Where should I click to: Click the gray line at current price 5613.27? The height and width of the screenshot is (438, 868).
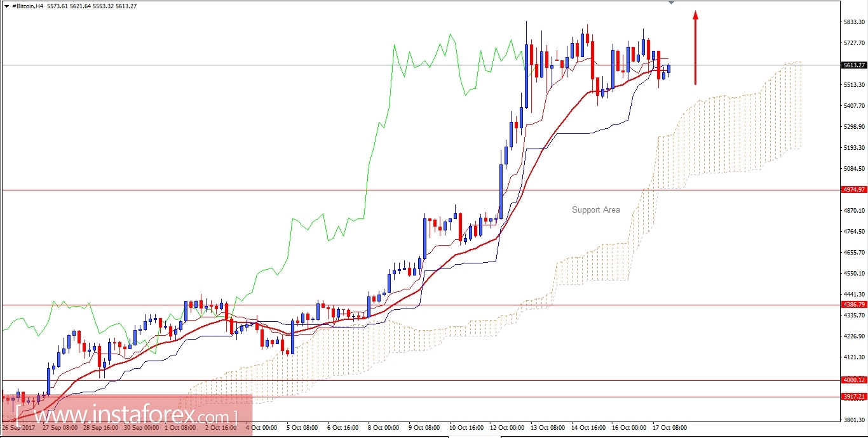coord(254,64)
